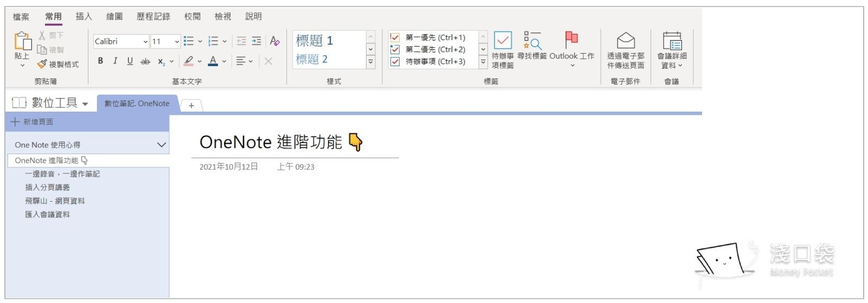Toggle Italic formatting
Screen dimensions: 868x303
pyautogui.click(x=115, y=61)
